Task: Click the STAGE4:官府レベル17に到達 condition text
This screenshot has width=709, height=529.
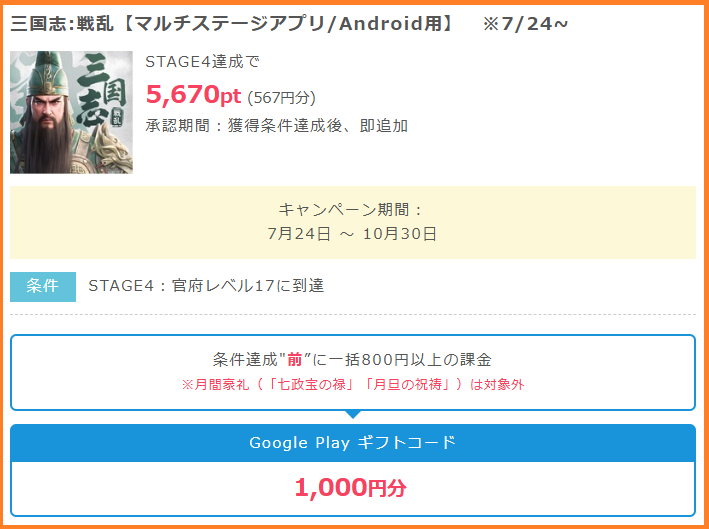Action: (x=206, y=286)
